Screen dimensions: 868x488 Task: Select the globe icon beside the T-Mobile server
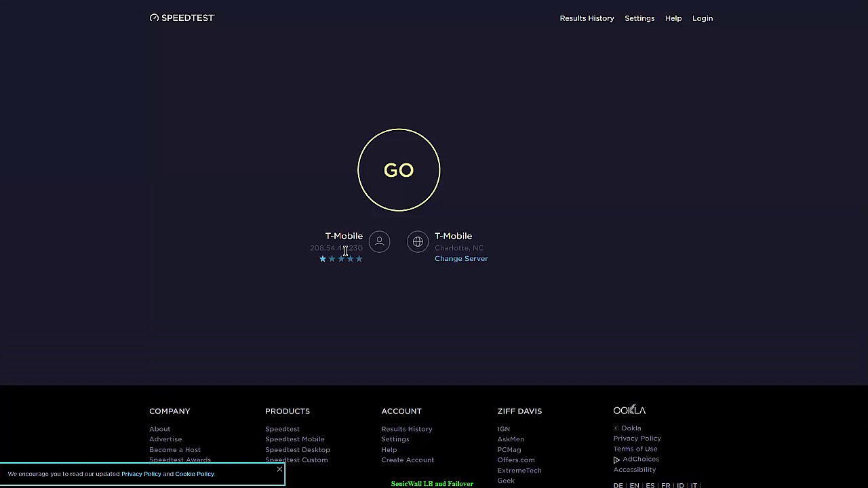pos(418,241)
